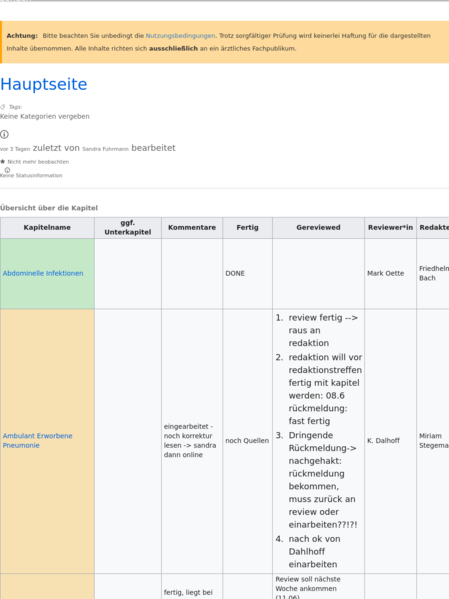The height and width of the screenshot is (599, 449).
Task: Select the Gereviewed column header
Action: (318, 228)
